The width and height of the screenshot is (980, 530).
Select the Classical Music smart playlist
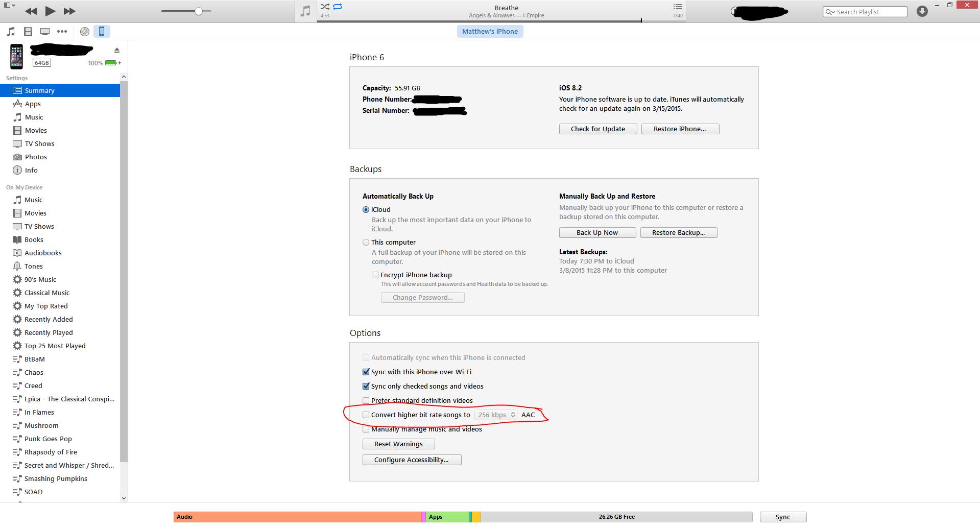(x=60, y=293)
